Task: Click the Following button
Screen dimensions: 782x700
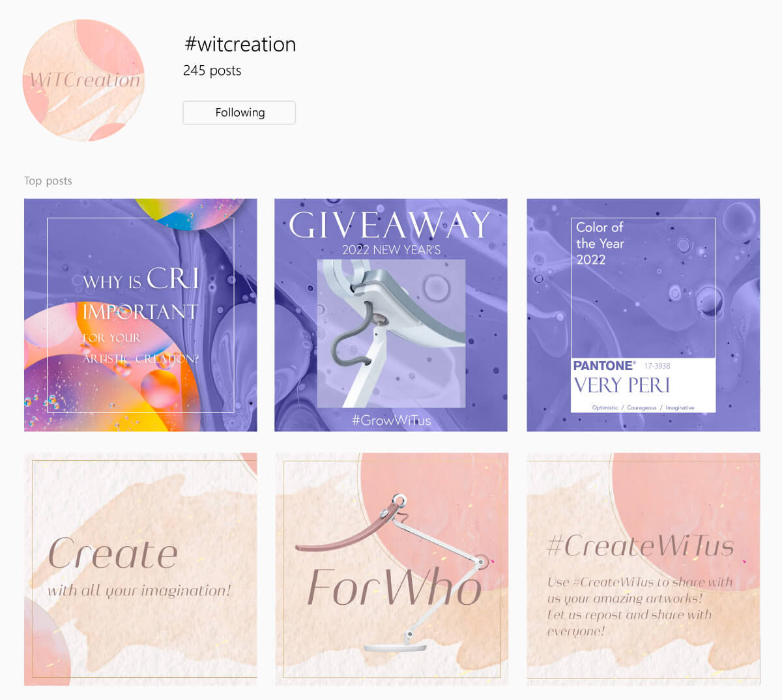Action: pos(239,113)
